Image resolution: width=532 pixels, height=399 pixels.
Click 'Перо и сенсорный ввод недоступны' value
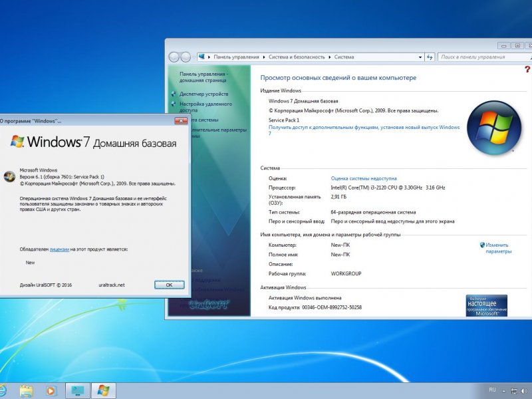(x=392, y=221)
